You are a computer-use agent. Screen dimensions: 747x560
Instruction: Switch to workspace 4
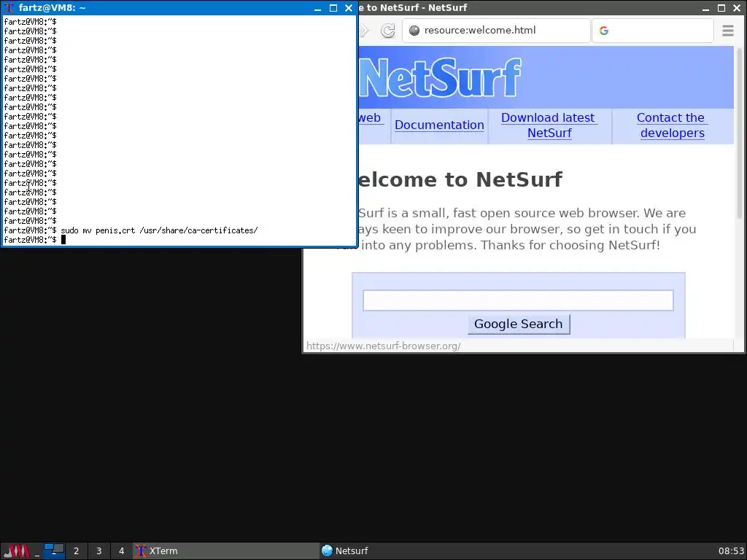(122, 551)
